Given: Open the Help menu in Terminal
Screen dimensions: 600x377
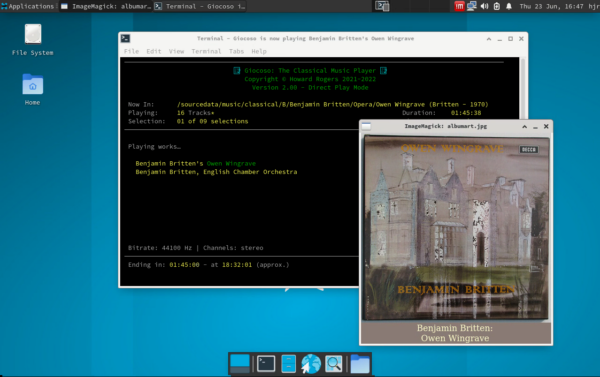Looking at the screenshot, I should [x=259, y=51].
